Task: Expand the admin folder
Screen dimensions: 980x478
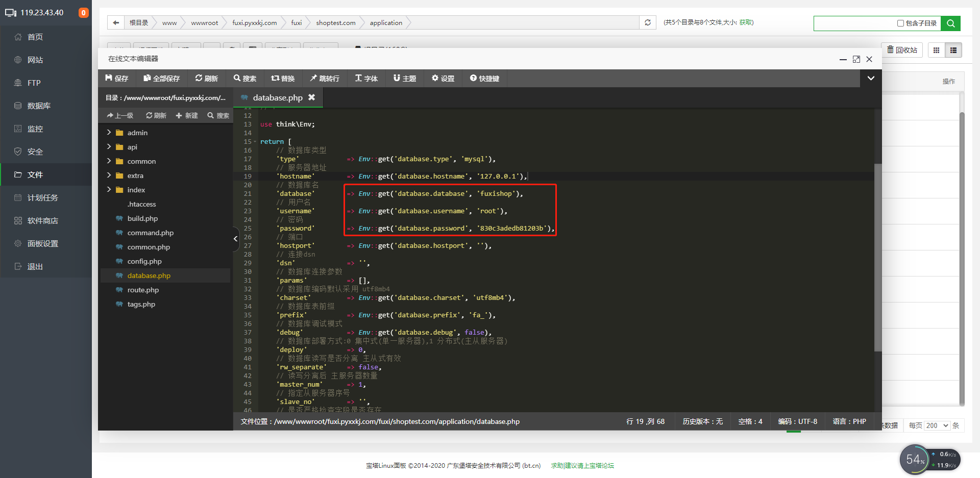Action: click(109, 132)
